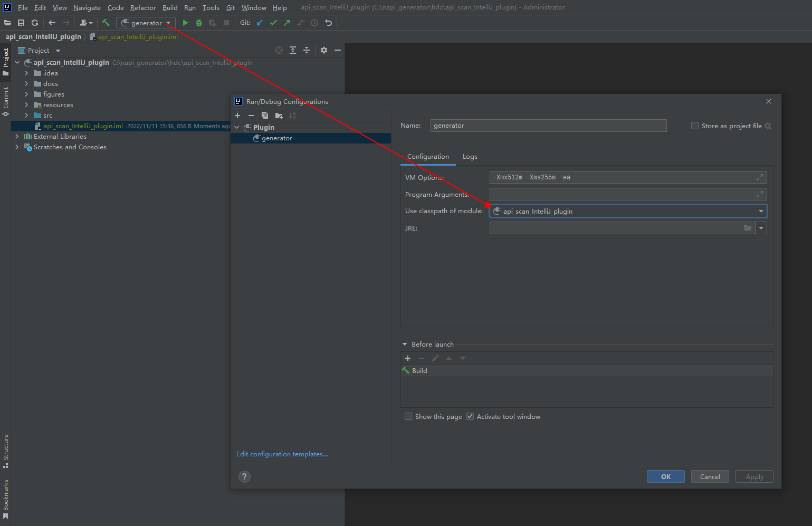Click the Program Arguments input field

pyautogui.click(x=623, y=194)
